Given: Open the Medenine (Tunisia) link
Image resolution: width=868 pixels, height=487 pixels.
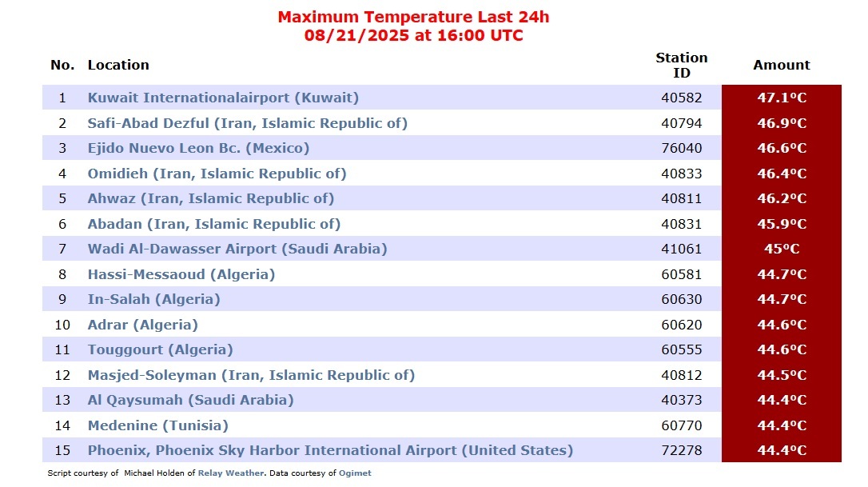Looking at the screenshot, I should [x=157, y=425].
